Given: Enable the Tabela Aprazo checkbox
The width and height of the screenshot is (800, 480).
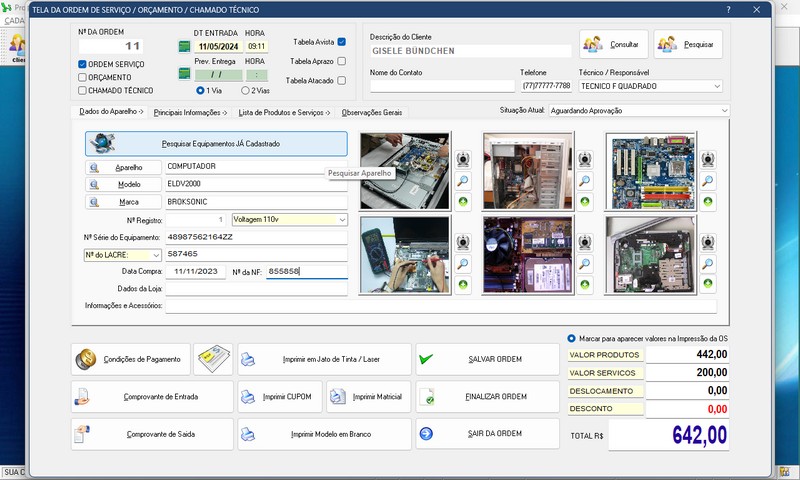Looking at the screenshot, I should pos(342,61).
